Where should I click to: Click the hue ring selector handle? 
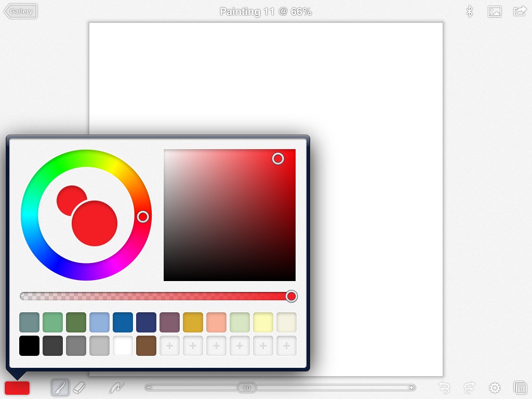pyautogui.click(x=143, y=217)
